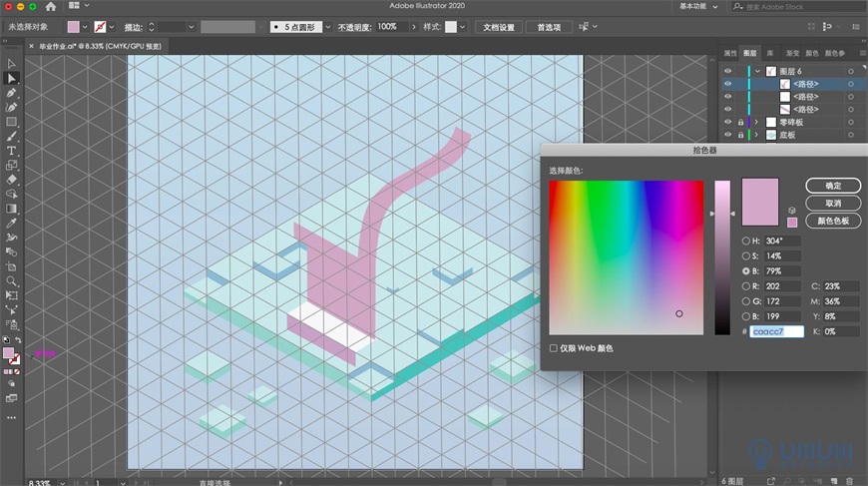The width and height of the screenshot is (868, 486).
Task: Open the 样式 style dropdown
Action: point(462,27)
